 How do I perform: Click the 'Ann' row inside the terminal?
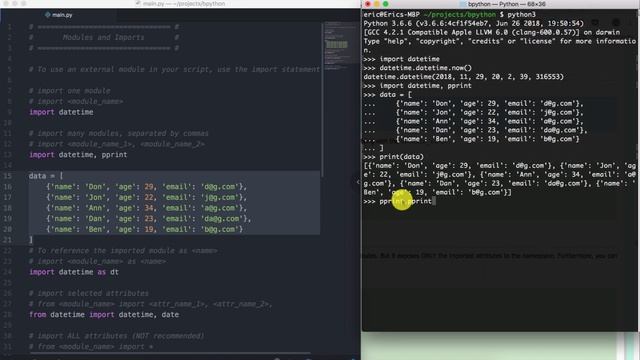pos(473,121)
